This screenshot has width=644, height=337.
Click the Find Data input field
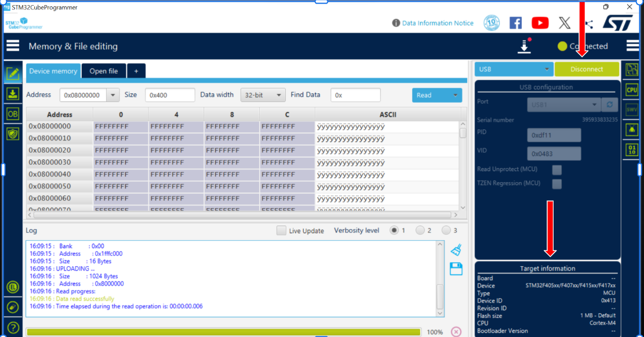point(355,95)
